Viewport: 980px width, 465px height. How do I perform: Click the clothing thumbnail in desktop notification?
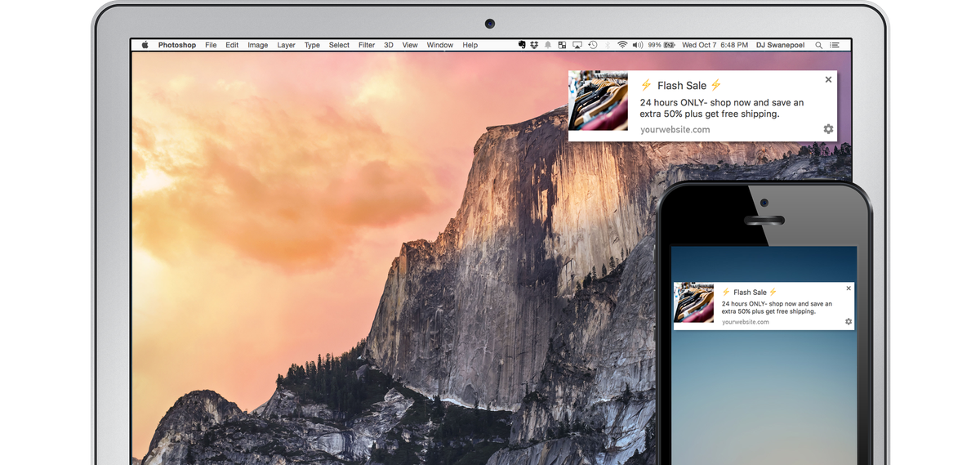598,100
